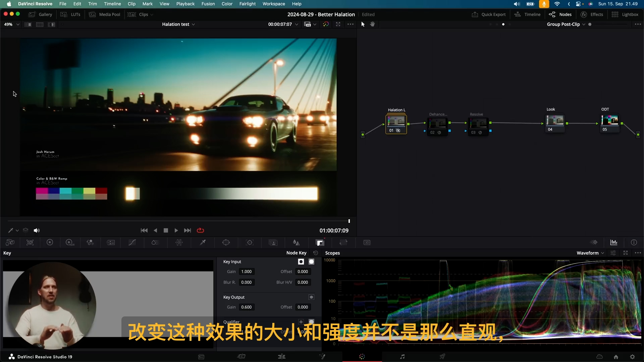This screenshot has height=362, width=644.
Task: Open the Color Match palette
Action: (x=30, y=242)
